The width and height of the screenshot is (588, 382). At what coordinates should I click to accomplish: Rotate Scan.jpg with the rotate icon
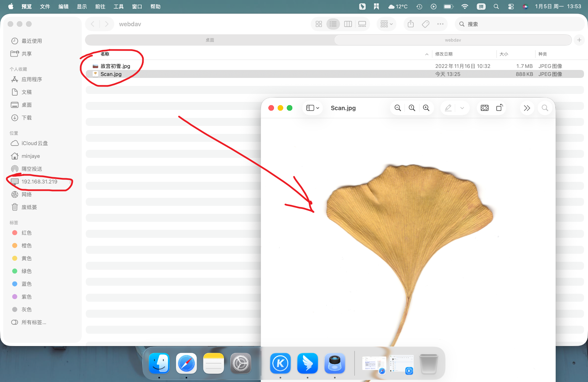click(x=499, y=108)
